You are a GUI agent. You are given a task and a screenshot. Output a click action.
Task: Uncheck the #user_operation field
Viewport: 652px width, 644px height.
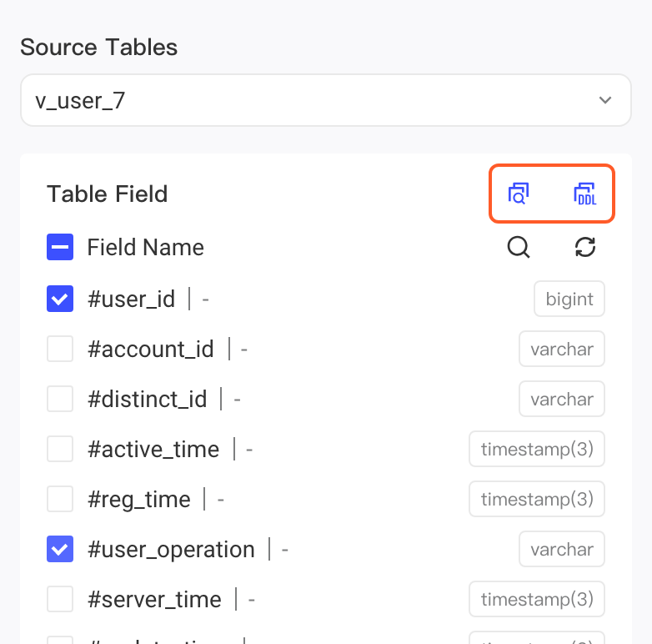click(60, 549)
